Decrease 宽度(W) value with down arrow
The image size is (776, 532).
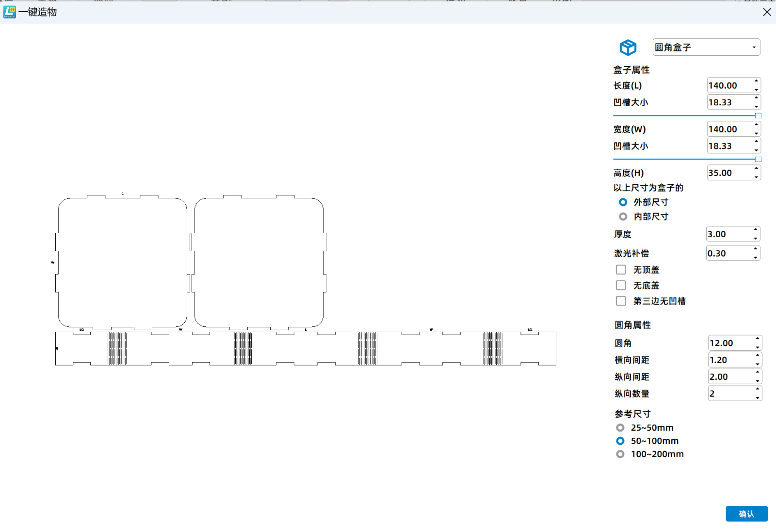(756, 133)
